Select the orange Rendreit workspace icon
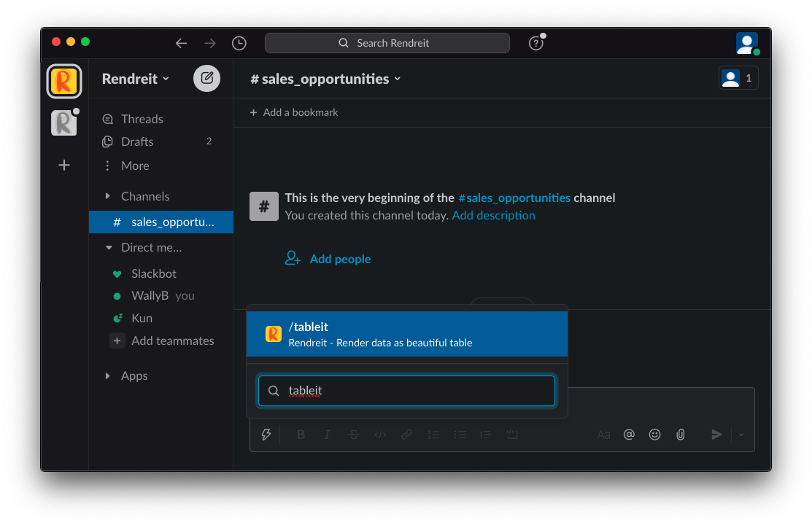The height and width of the screenshot is (525, 812). coord(64,81)
